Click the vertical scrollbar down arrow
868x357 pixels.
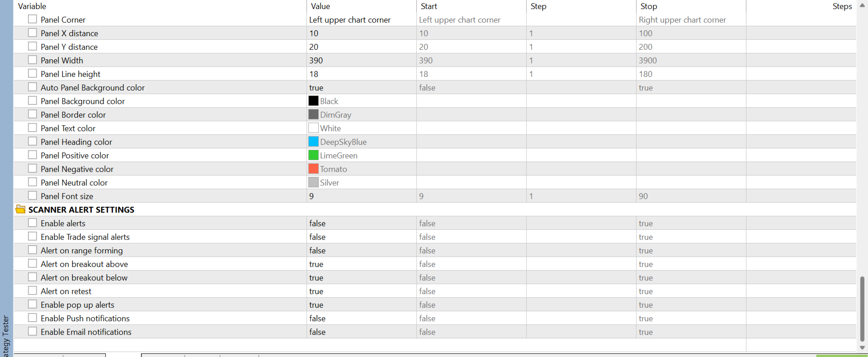coord(862,347)
